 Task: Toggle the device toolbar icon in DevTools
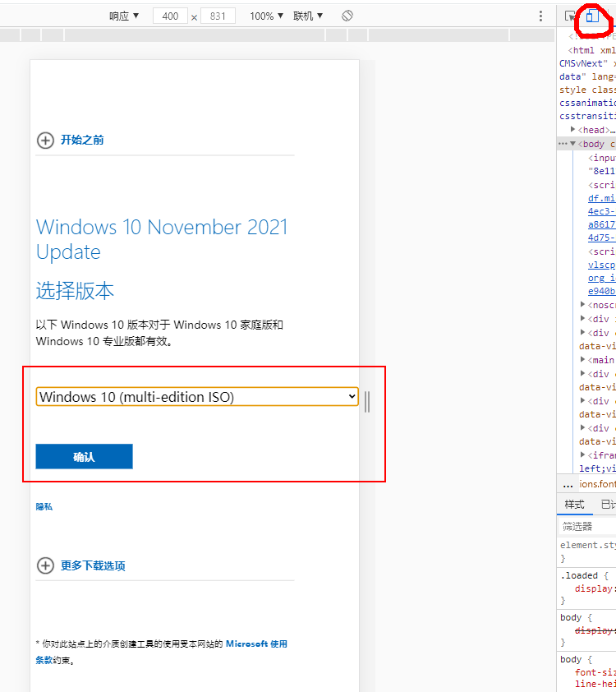click(592, 16)
